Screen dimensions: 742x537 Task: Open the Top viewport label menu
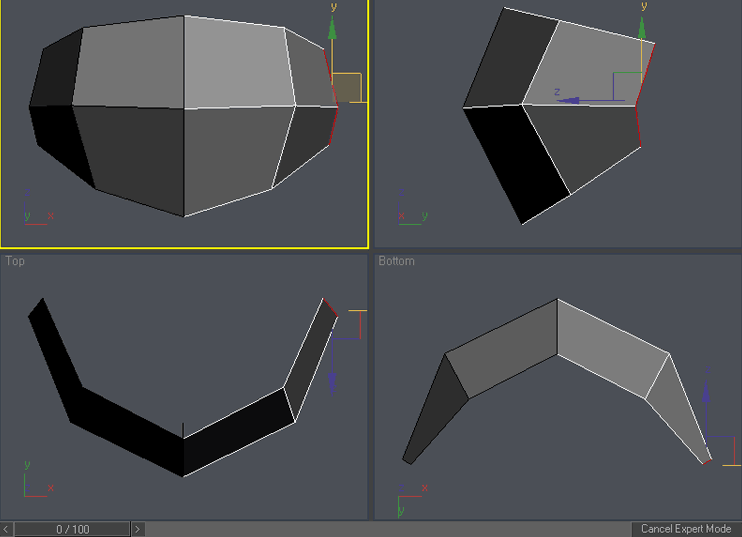[x=15, y=261]
